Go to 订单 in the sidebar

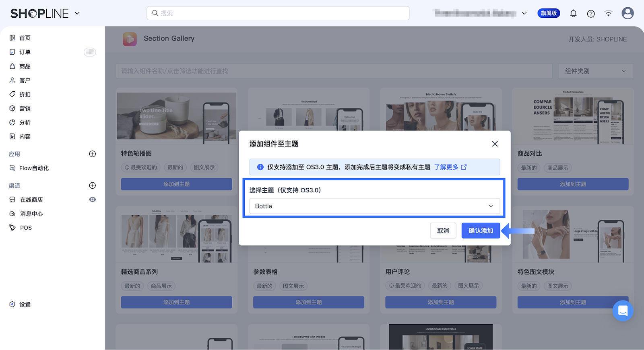pyautogui.click(x=25, y=52)
